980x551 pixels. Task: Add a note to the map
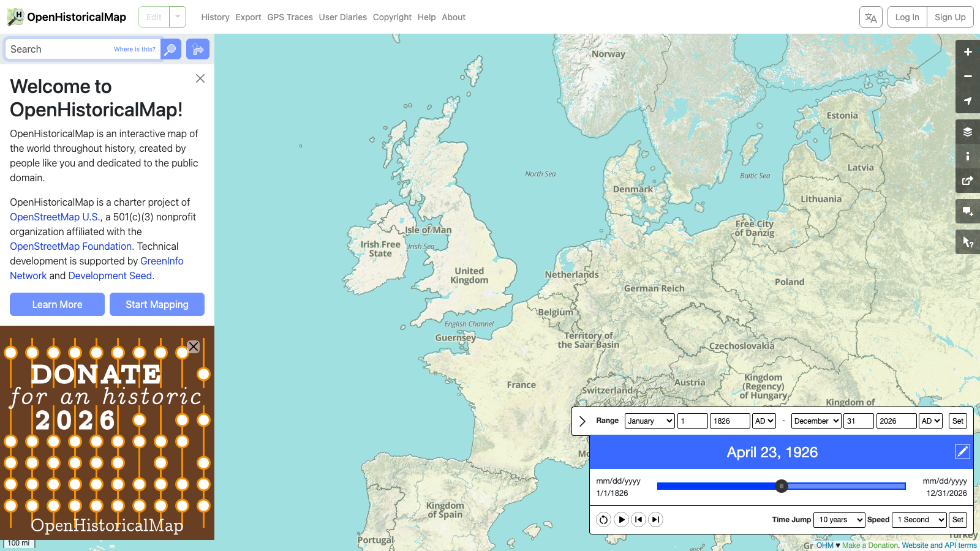coord(968,211)
